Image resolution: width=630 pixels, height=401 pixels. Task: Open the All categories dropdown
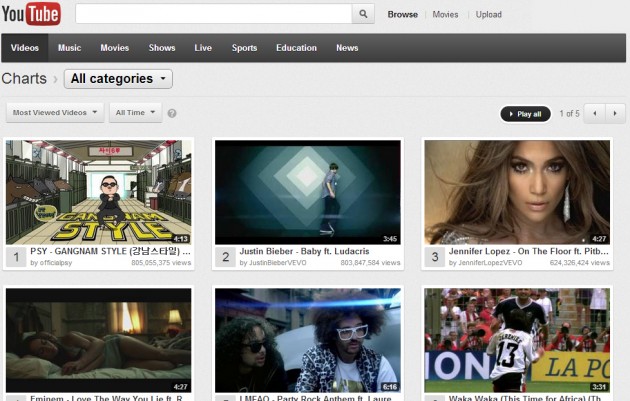118,79
